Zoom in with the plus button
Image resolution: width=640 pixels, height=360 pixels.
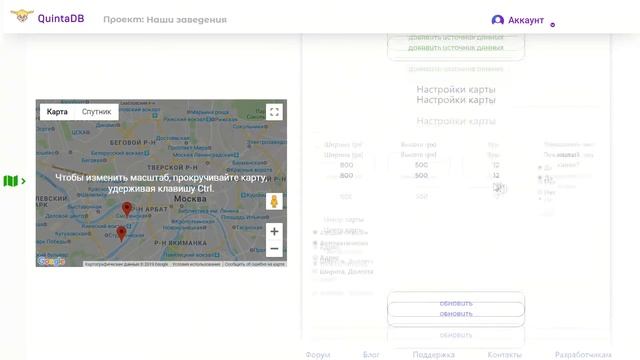[x=274, y=231]
